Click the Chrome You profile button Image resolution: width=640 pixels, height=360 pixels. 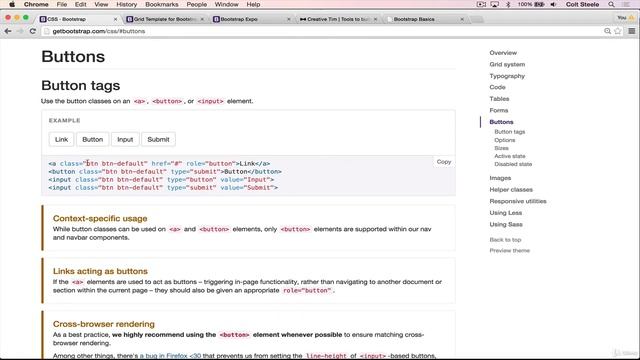625,18
